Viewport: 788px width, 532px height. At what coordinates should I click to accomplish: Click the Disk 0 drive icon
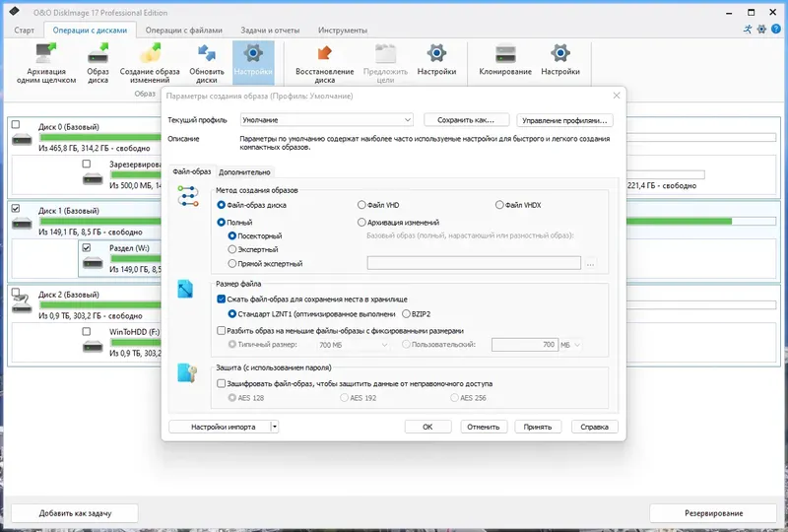(22, 139)
